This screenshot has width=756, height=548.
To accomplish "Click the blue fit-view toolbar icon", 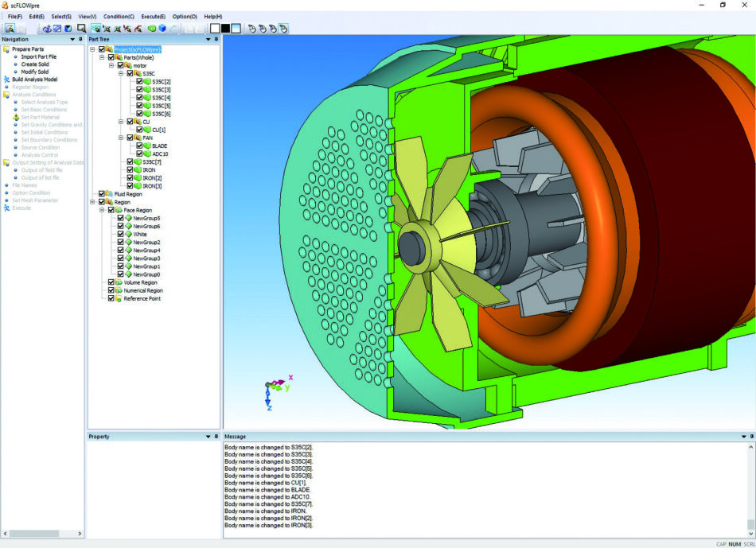I will click(57, 29).
